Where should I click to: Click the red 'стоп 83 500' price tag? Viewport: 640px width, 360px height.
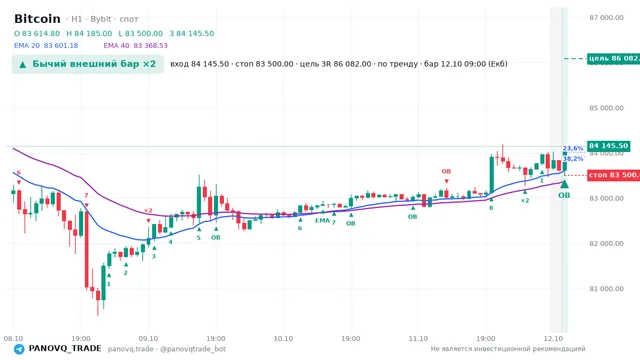pos(613,175)
